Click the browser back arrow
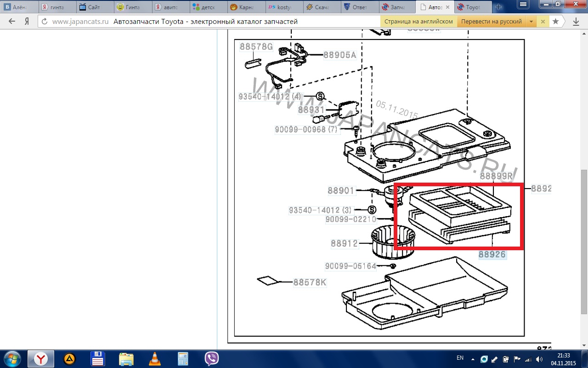 (12, 22)
